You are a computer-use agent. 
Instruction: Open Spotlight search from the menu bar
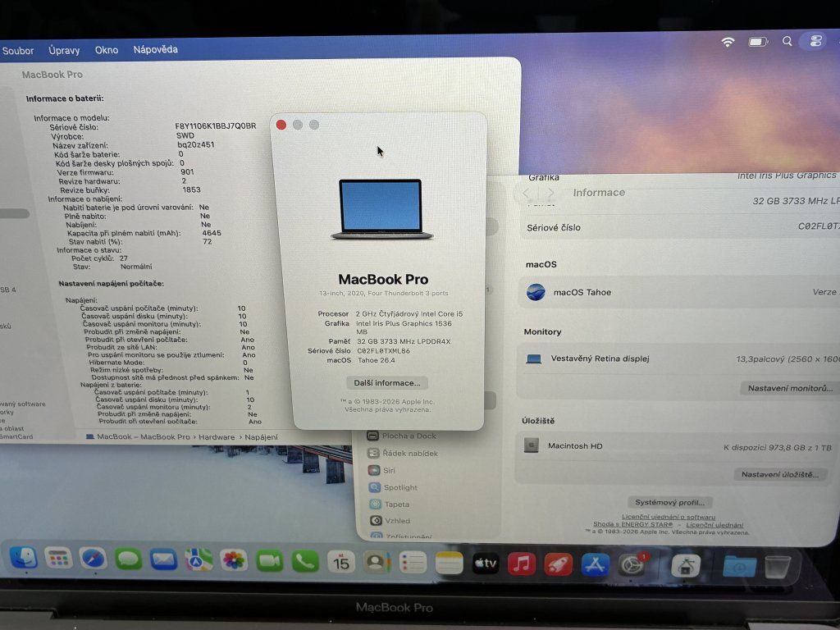click(787, 41)
